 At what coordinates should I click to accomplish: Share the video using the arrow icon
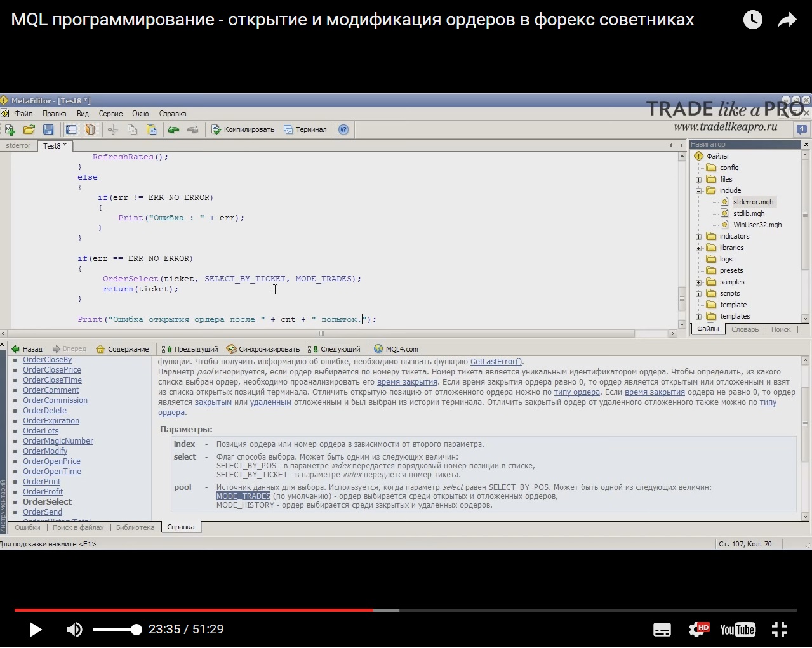click(787, 20)
